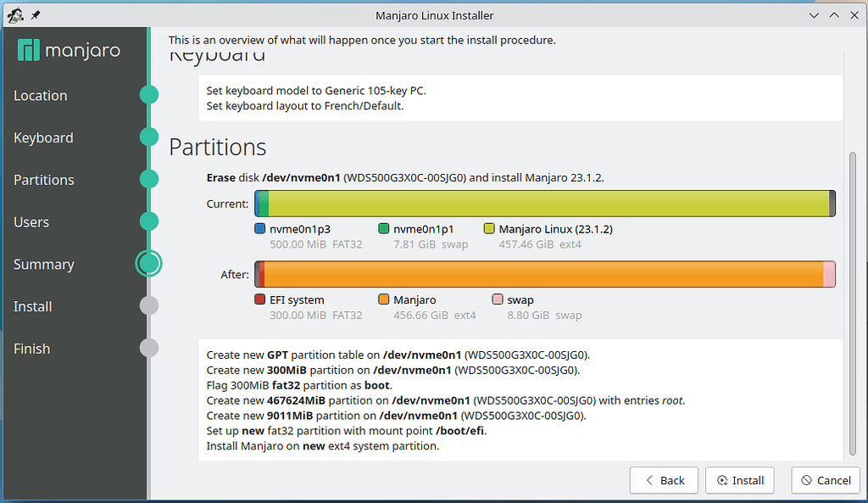Screen dimensions: 868x503
Task: Click the current Summary step ring indicator
Action: 149,264
